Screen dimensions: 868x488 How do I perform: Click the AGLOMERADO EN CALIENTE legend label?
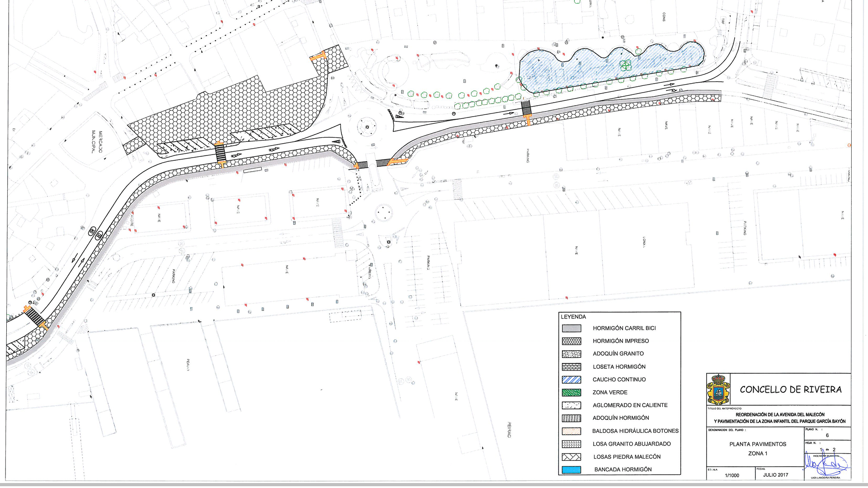[x=630, y=405]
